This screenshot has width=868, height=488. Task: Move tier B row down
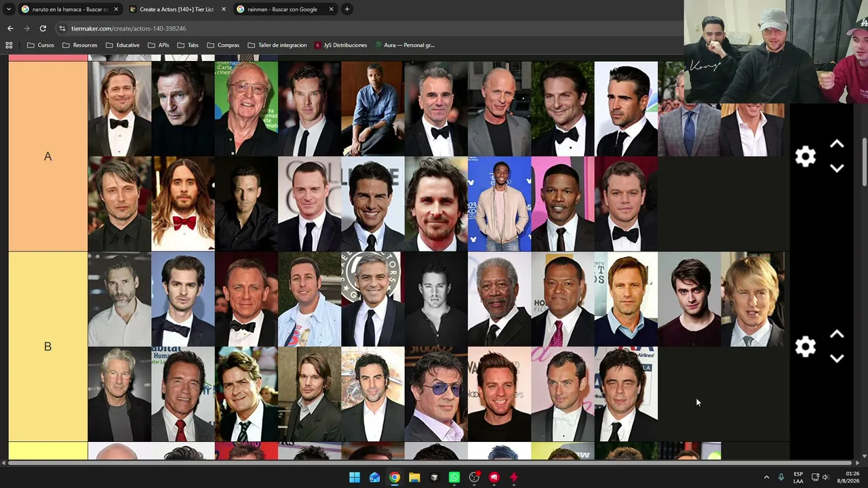pos(837,358)
